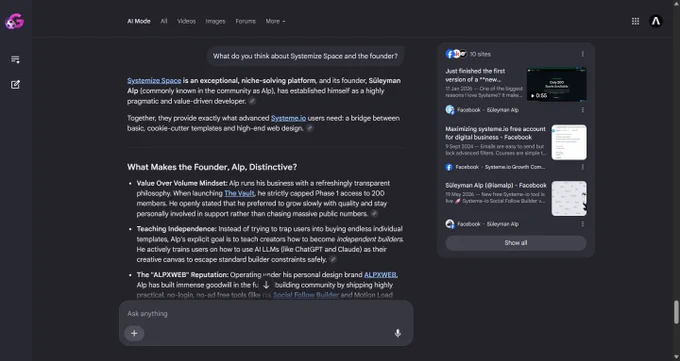680x361 pixels.
Task: Open 'Maximizing systeme.io free account' result
Action: 495,133
